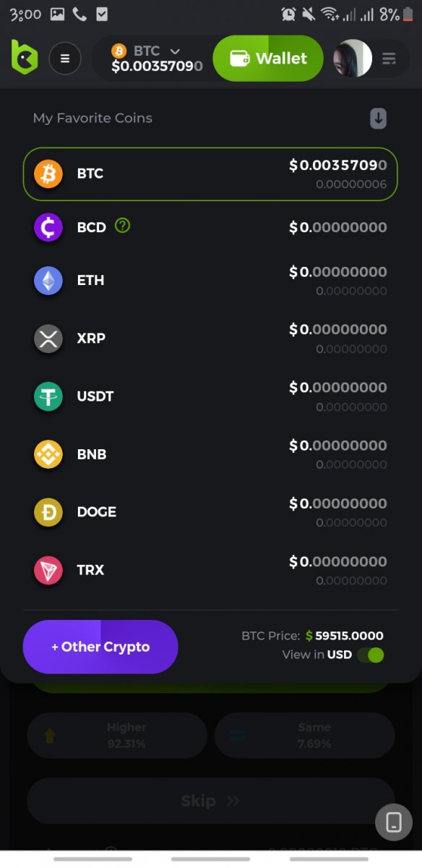Image resolution: width=422 pixels, height=868 pixels.
Task: Expand the BTC currency dropdown chevron
Action: pos(174,51)
